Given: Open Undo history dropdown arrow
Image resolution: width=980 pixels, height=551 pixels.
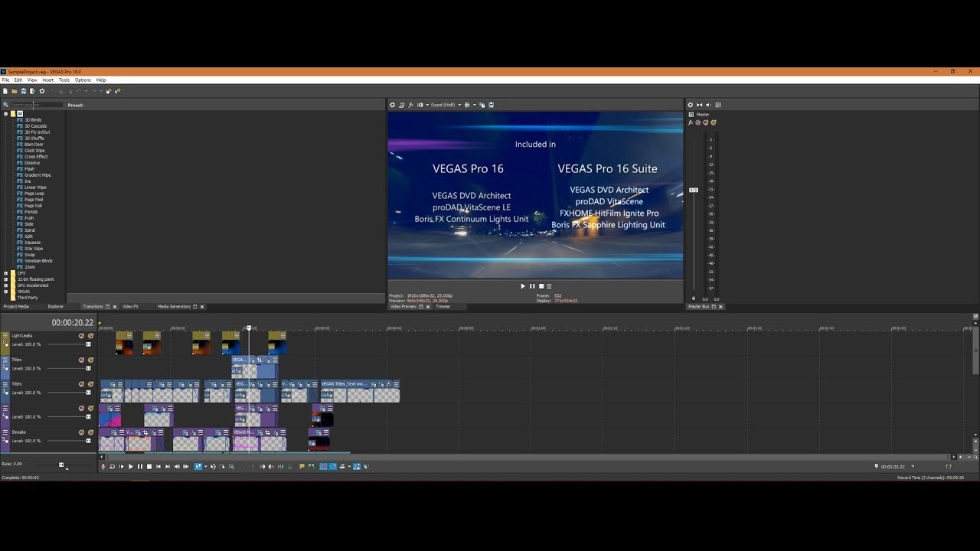Looking at the screenshot, I should pos(86,91).
